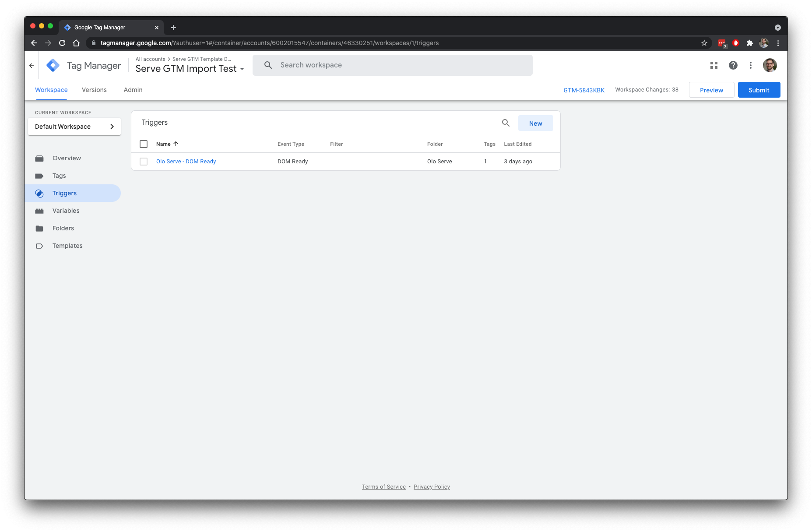This screenshot has width=812, height=532.
Task: Open Folders in the sidebar
Action: point(63,228)
